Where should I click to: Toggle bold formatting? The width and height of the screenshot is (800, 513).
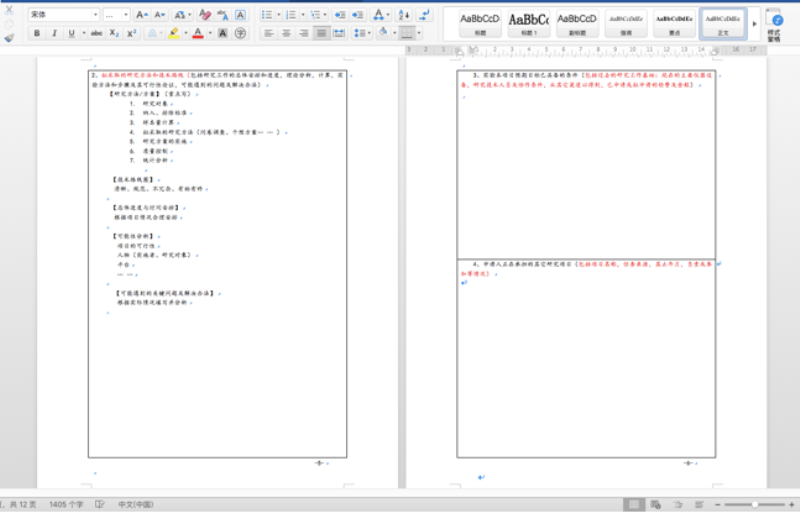37,33
